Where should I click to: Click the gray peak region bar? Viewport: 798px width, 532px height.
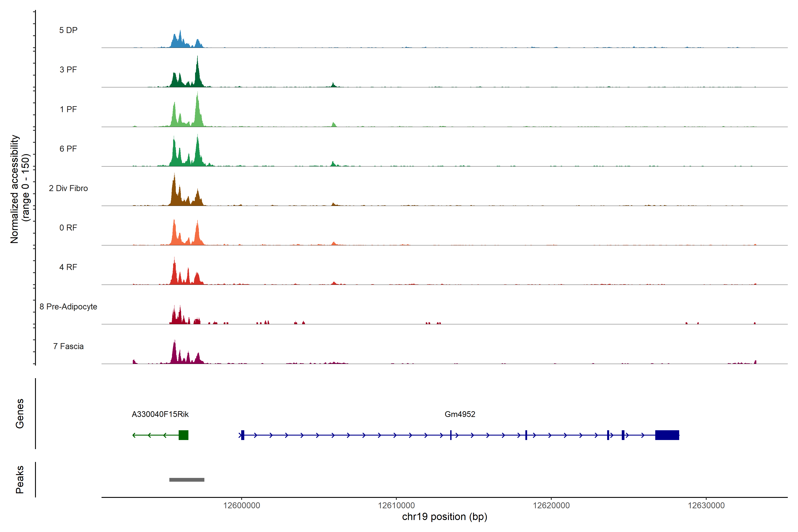(187, 479)
